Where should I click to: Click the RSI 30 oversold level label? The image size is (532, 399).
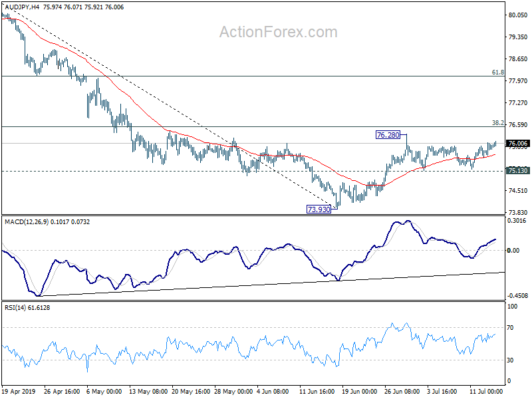[x=510, y=360]
